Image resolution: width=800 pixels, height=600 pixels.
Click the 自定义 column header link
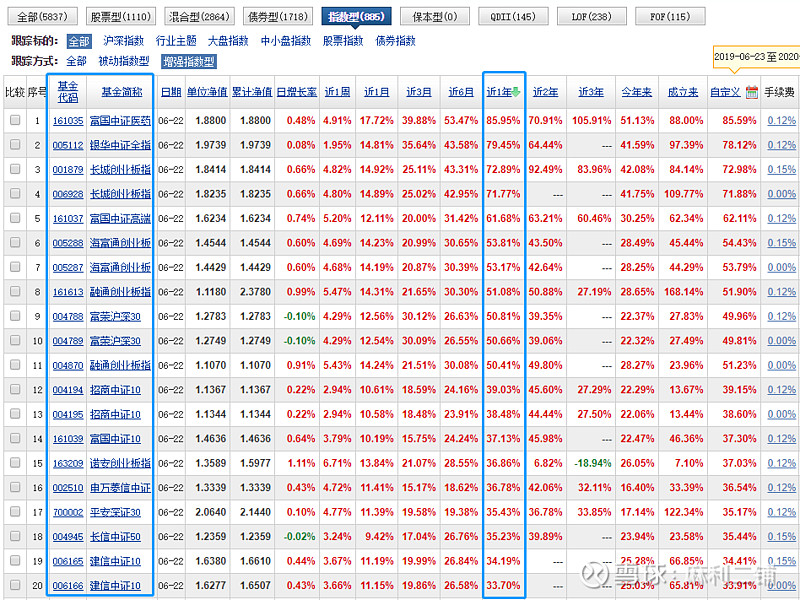coord(725,92)
